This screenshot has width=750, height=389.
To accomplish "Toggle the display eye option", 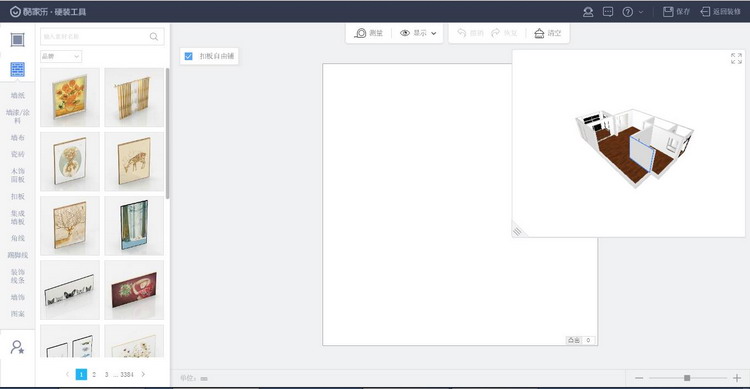I will click(x=405, y=33).
